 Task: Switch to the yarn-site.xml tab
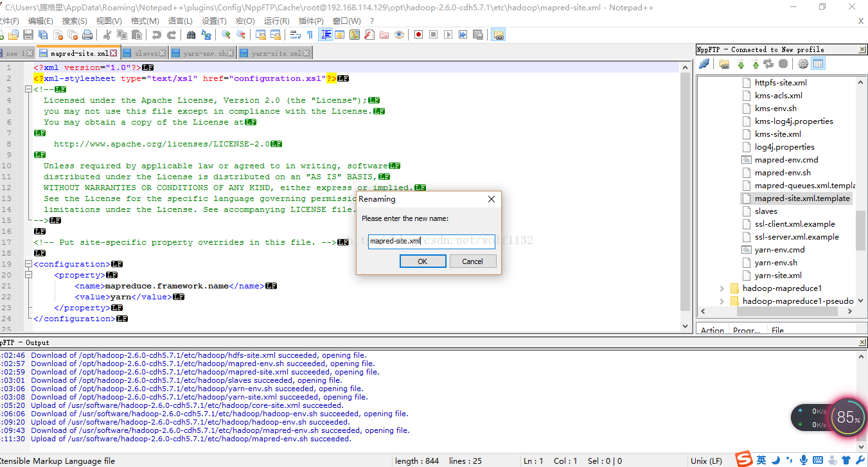click(x=276, y=53)
